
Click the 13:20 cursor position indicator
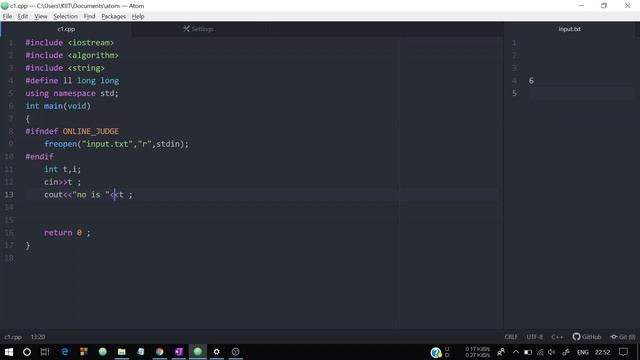38,337
